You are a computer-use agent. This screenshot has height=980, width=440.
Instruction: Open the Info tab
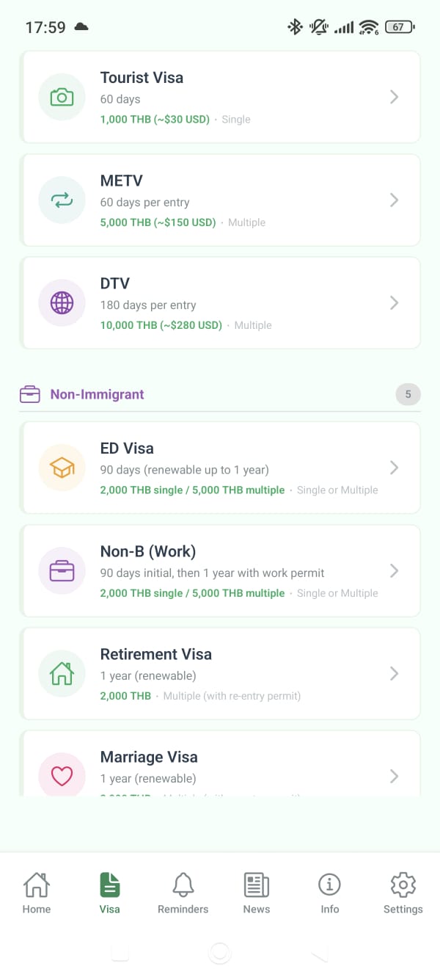pyautogui.click(x=330, y=893)
